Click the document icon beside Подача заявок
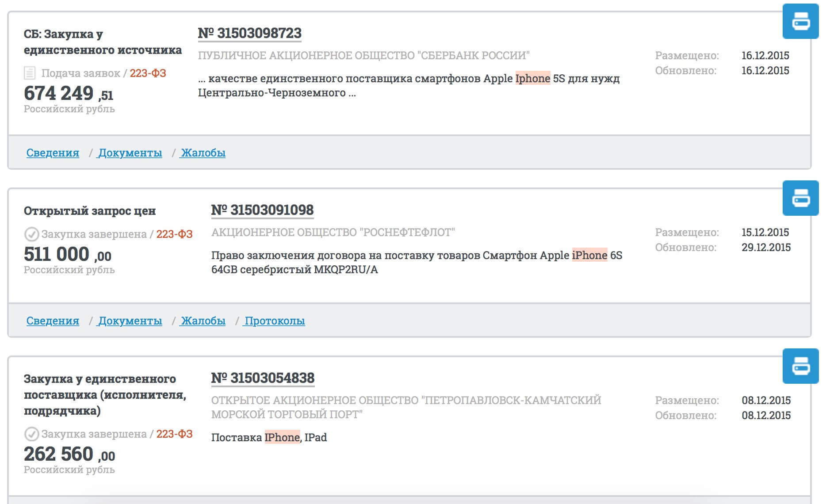This screenshot has height=504, width=826. 30,73
